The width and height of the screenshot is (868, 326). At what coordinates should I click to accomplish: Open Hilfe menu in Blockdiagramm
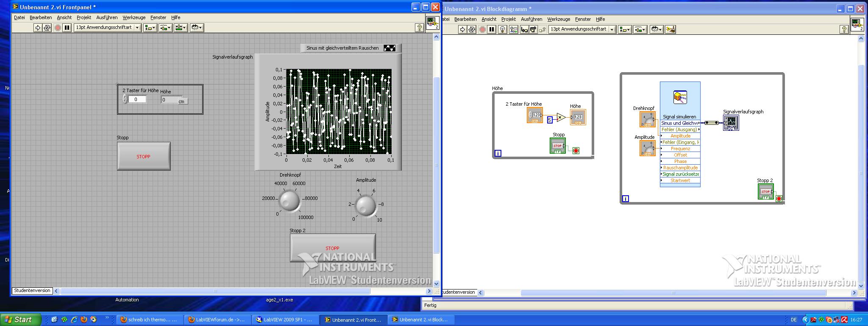[x=601, y=19]
